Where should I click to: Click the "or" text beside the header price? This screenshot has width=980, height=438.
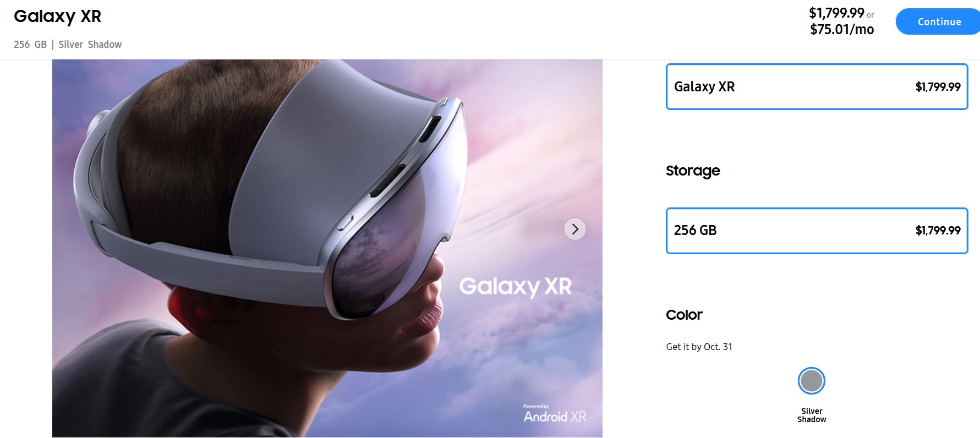pyautogui.click(x=870, y=15)
